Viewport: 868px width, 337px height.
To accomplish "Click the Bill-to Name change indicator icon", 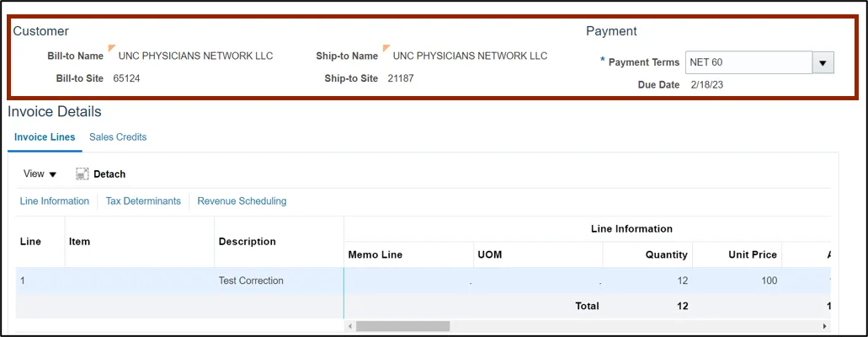I will click(112, 48).
